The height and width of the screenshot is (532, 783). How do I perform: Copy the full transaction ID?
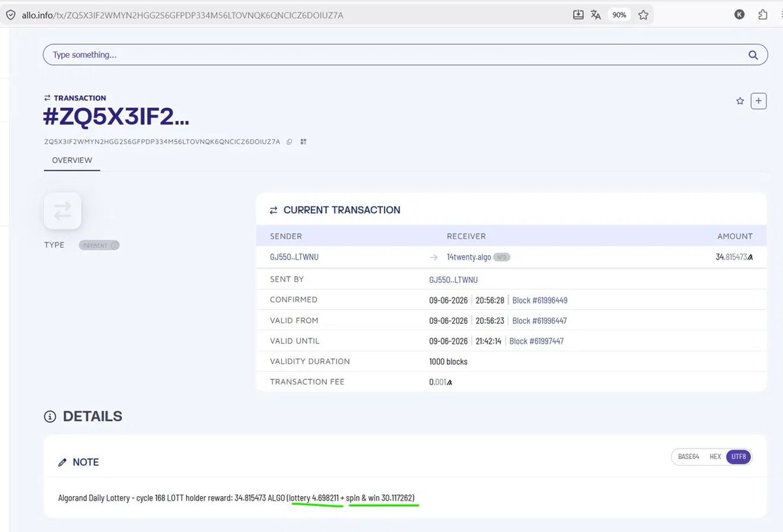pyautogui.click(x=289, y=141)
